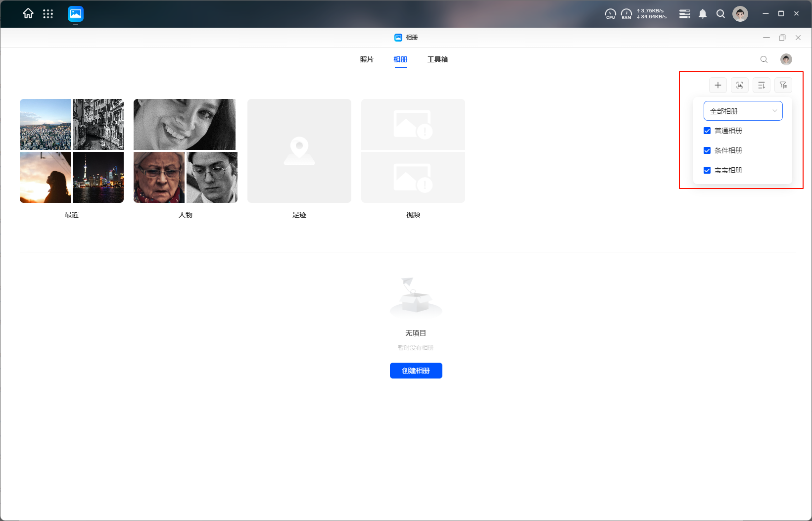Open user avatar in the top system bar
Screen dimensions: 812x521
[740, 14]
